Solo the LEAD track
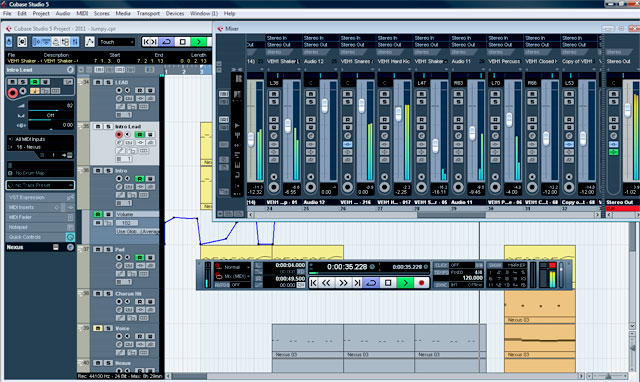 (108, 82)
